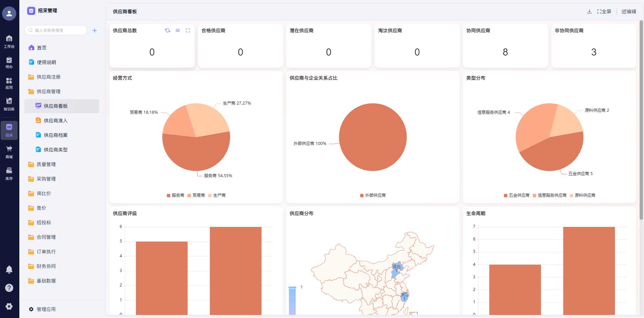The width and height of the screenshot is (644, 318).
Task: Click the 编辑 button
Action: (x=629, y=12)
